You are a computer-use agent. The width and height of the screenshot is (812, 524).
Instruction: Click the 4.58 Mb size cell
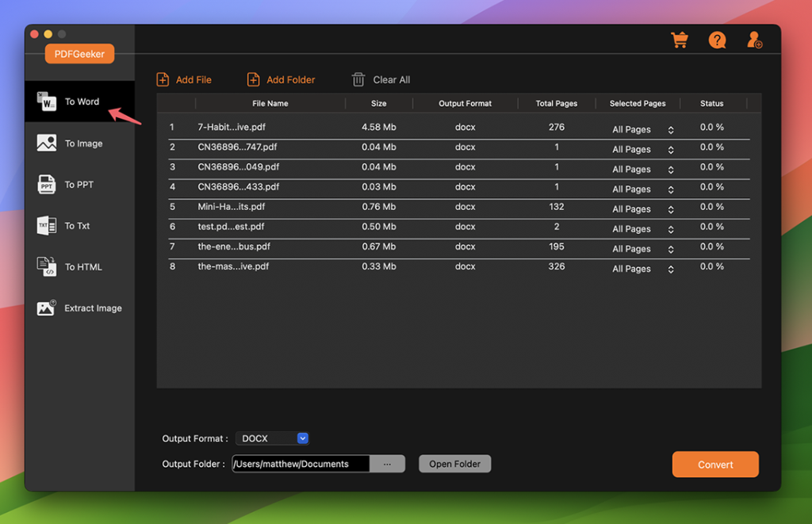[378, 127]
